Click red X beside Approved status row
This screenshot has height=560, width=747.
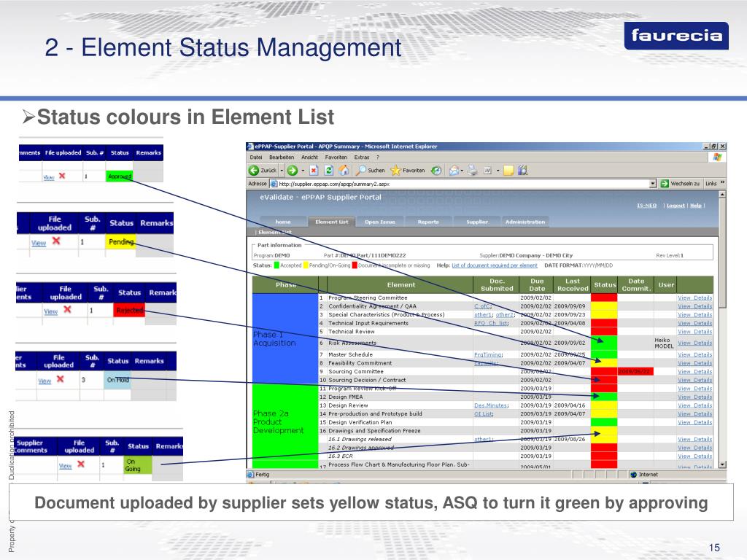(x=62, y=176)
